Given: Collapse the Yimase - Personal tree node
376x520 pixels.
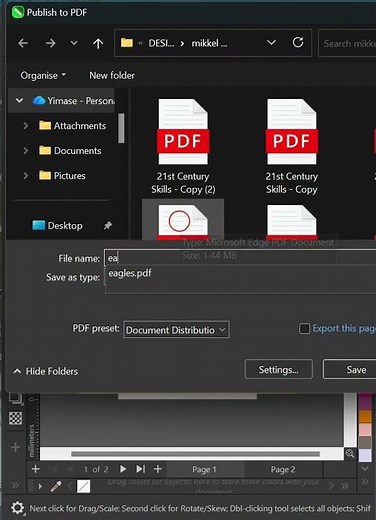Looking at the screenshot, I should [19, 100].
